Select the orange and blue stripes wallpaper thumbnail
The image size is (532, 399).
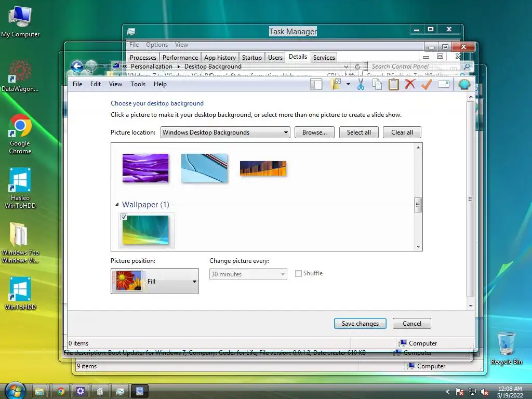click(263, 168)
